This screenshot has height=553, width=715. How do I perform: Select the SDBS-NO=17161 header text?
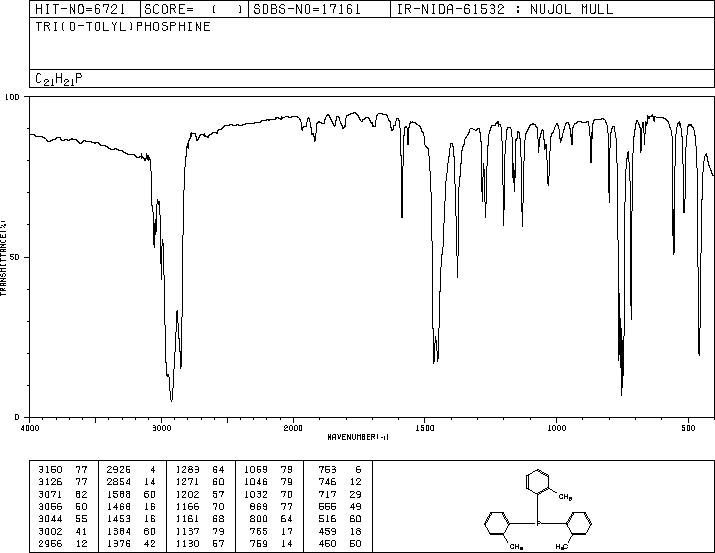tap(307, 9)
